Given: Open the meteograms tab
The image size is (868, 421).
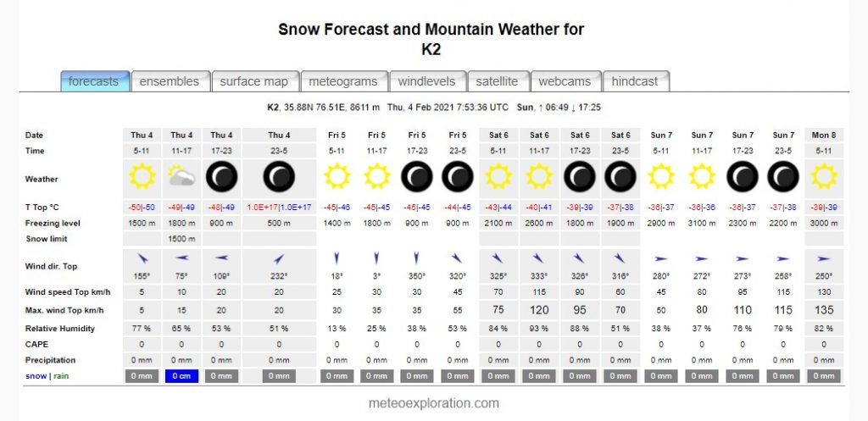Looking at the screenshot, I should [x=343, y=81].
